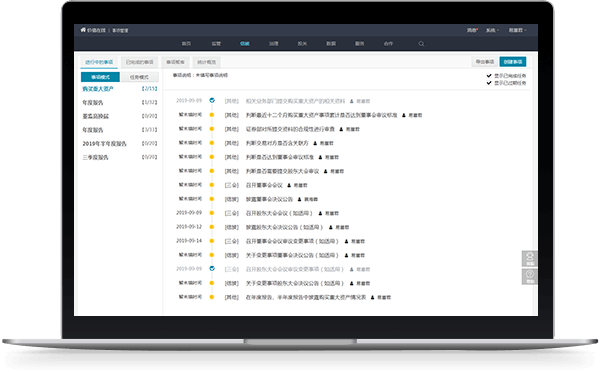
Task: Click the blue 创建事项 button
Action: pos(513,62)
